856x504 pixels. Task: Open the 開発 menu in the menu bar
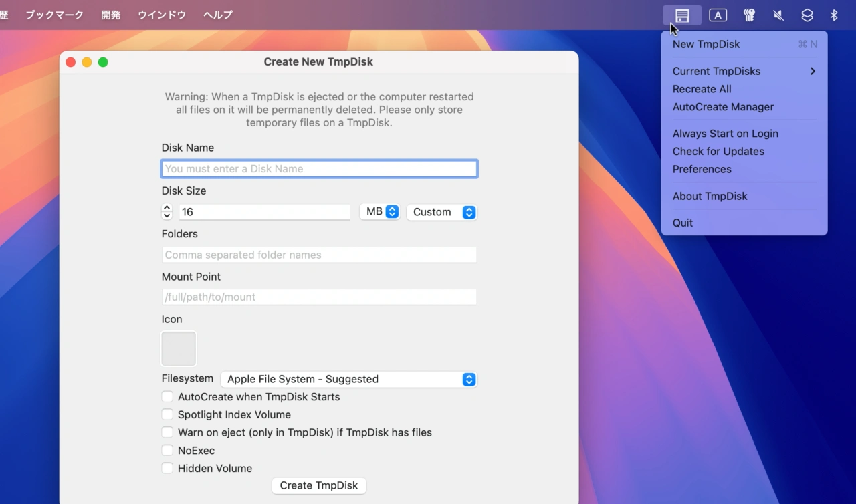[x=110, y=15]
